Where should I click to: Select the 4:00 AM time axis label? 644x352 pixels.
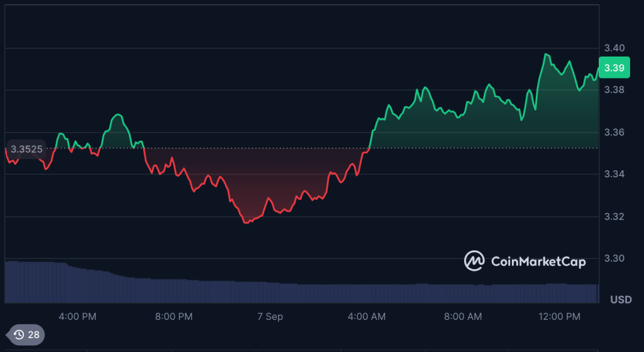coord(366,316)
